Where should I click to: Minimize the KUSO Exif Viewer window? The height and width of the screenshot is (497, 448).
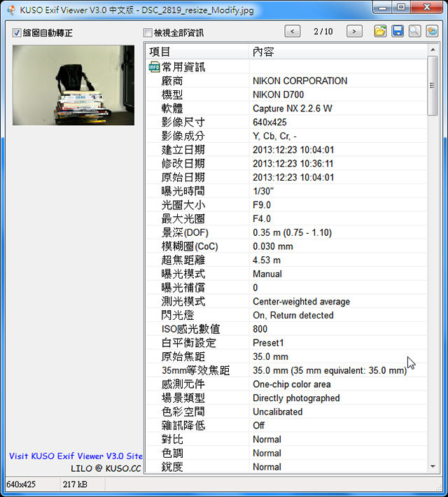383,7
